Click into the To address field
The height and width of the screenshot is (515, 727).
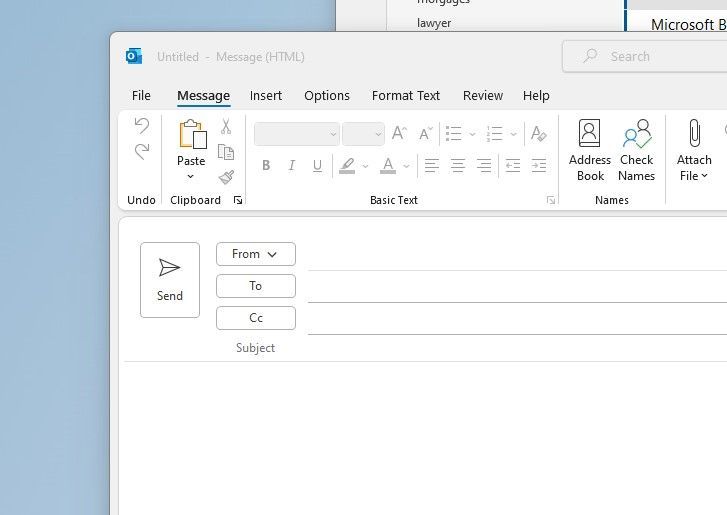tap(517, 289)
